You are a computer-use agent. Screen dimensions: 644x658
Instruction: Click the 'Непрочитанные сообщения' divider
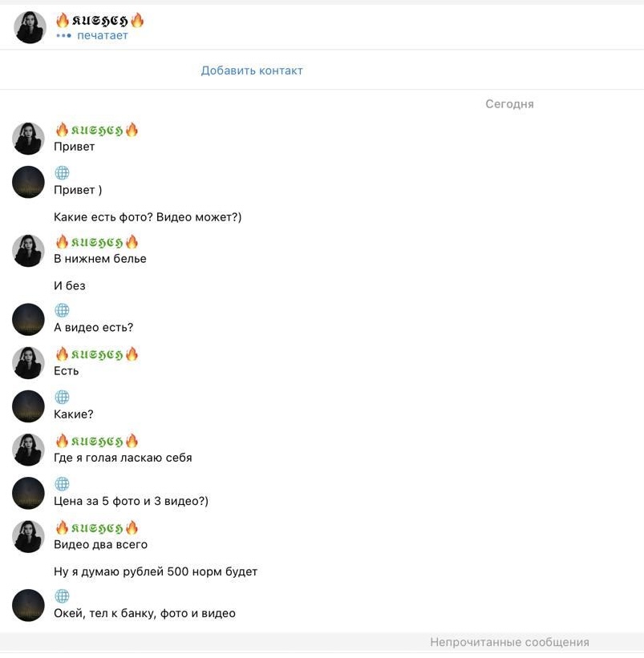pyautogui.click(x=509, y=642)
